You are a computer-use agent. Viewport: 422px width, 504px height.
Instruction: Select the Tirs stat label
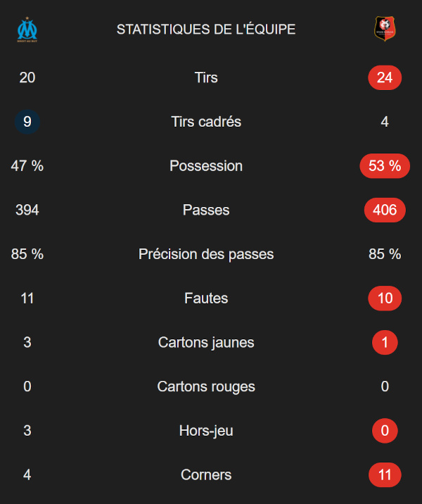coord(206,78)
